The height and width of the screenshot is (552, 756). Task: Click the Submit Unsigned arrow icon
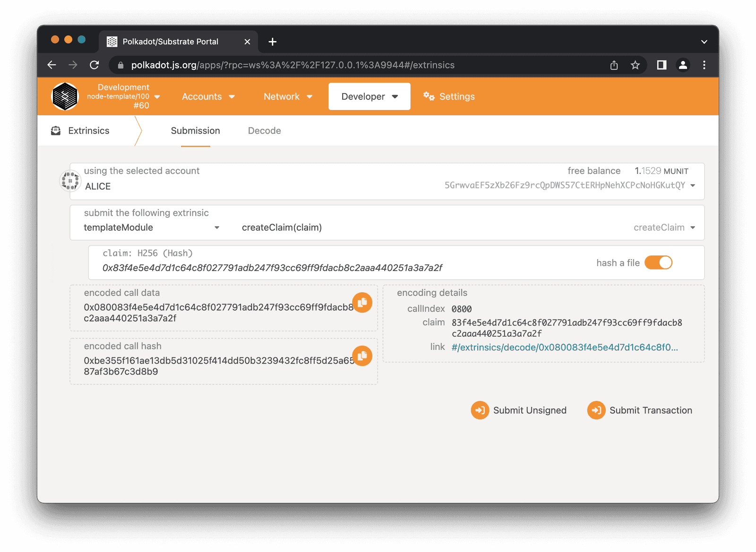(x=480, y=410)
